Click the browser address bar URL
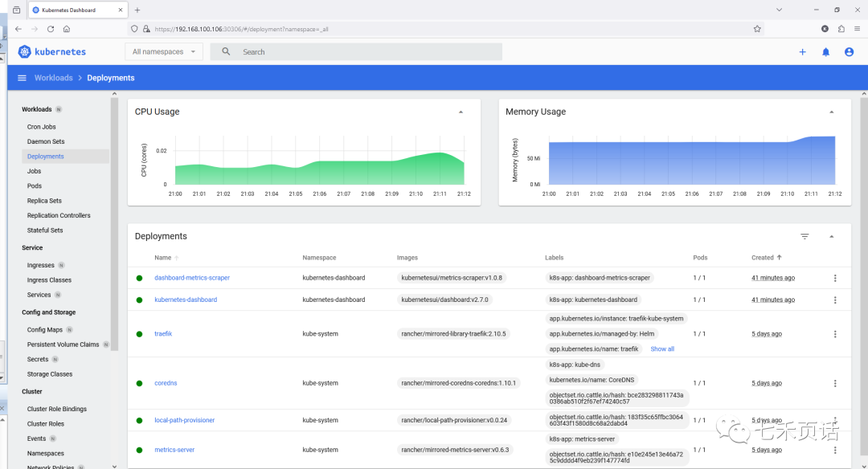 click(x=241, y=29)
